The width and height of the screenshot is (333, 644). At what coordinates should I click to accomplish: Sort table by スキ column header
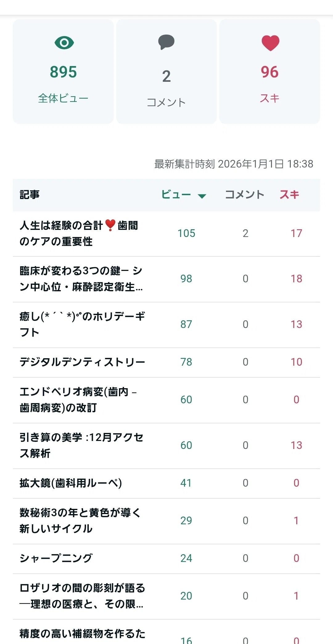coord(289,194)
